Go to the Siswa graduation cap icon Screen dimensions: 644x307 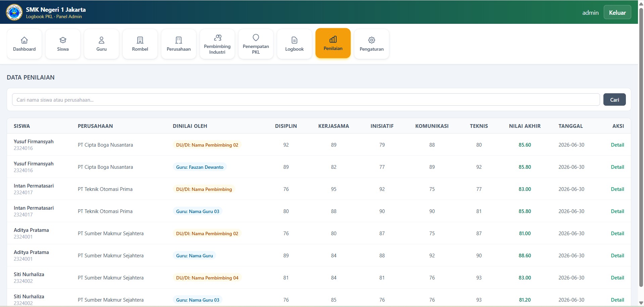pos(63,40)
